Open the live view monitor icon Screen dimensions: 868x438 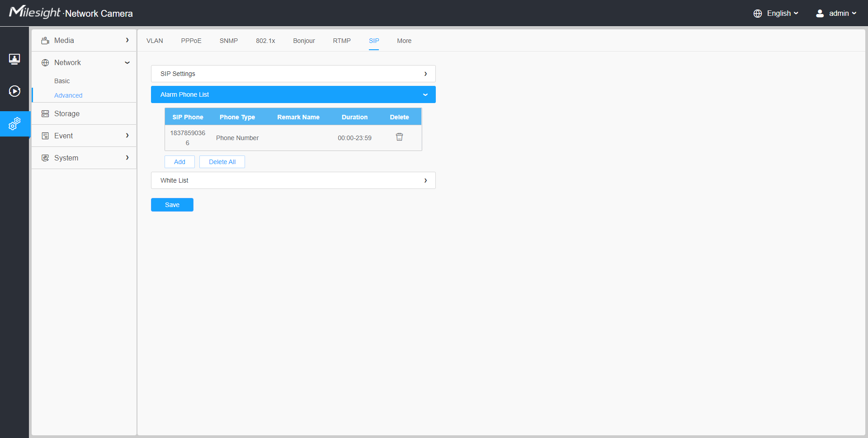(x=14, y=59)
